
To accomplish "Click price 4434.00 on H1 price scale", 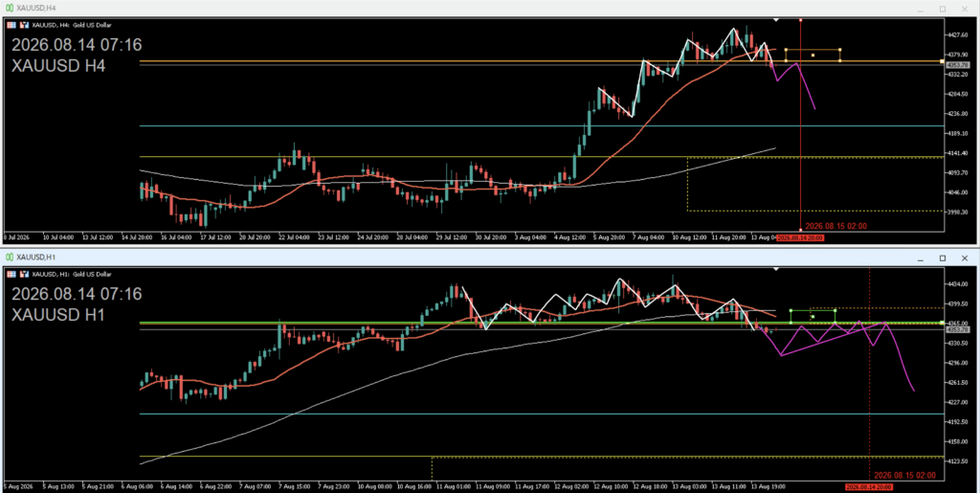I will (x=957, y=283).
